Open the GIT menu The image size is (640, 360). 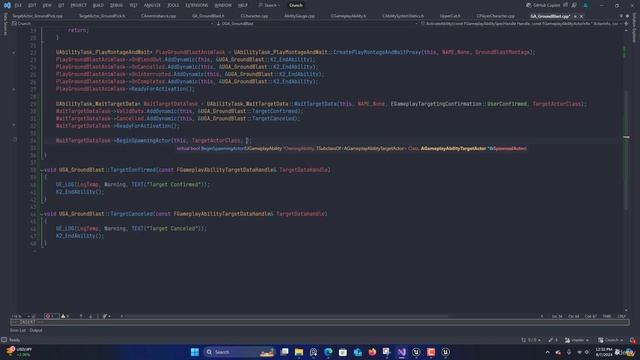(61, 5)
